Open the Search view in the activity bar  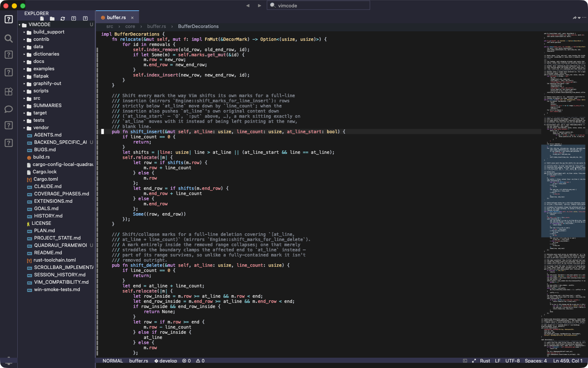8,38
